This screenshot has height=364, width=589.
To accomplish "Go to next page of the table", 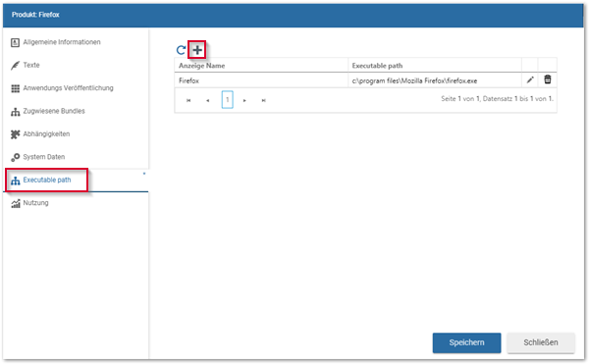I will pos(244,100).
